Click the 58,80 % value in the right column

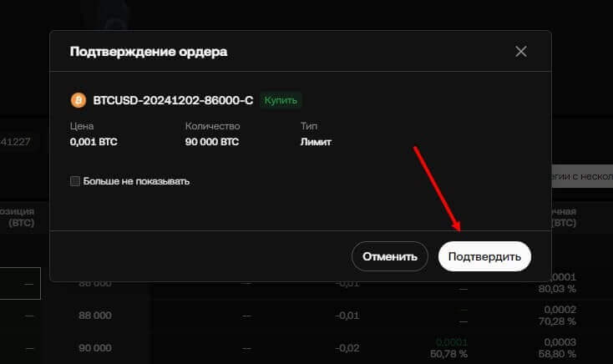click(x=560, y=356)
